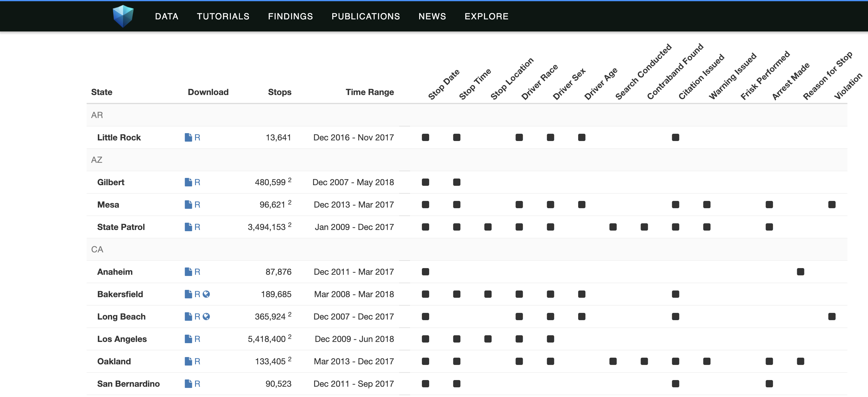
Task: Download the Los Angeles file icon
Action: 188,339
